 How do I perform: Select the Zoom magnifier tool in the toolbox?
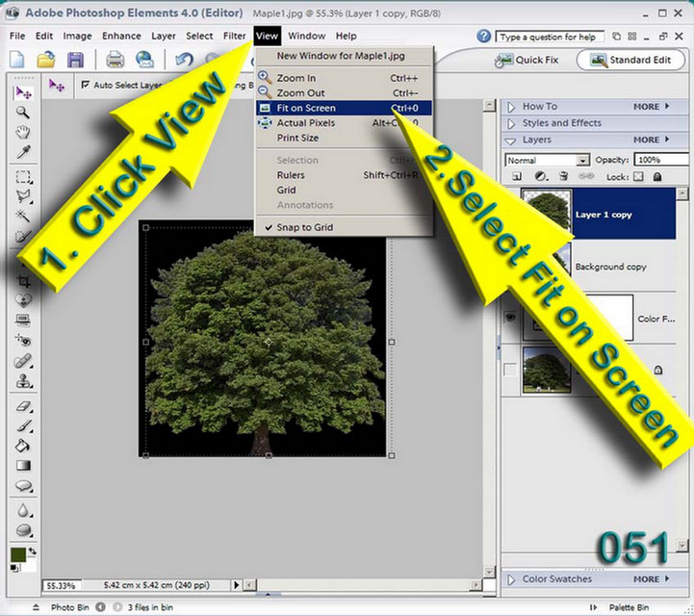23,113
